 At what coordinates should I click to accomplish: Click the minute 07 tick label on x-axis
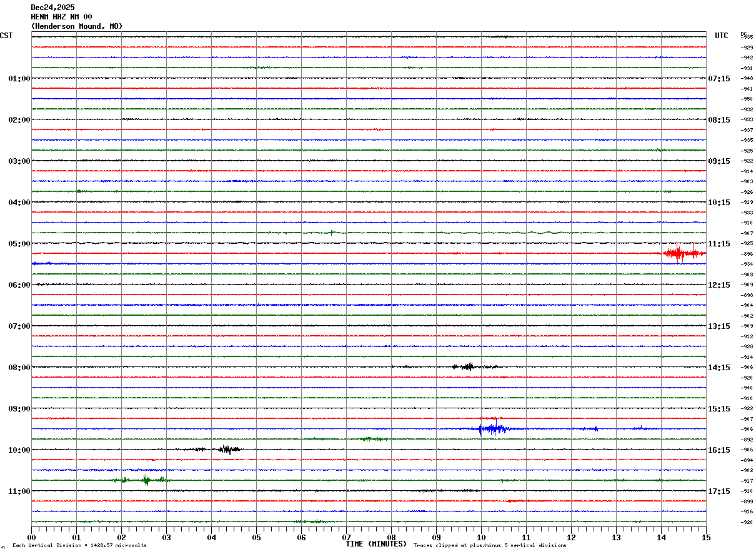[x=346, y=537]
